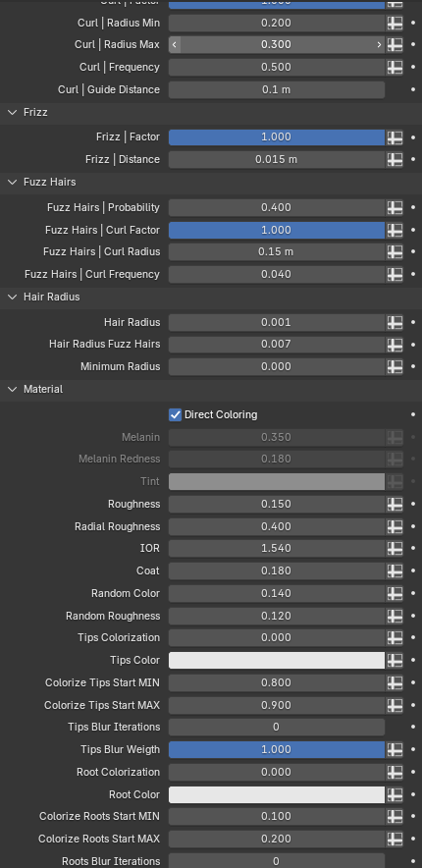Click attribute icon for Colorize Roots Start MAX
The image size is (422, 868).
pyautogui.click(x=395, y=840)
